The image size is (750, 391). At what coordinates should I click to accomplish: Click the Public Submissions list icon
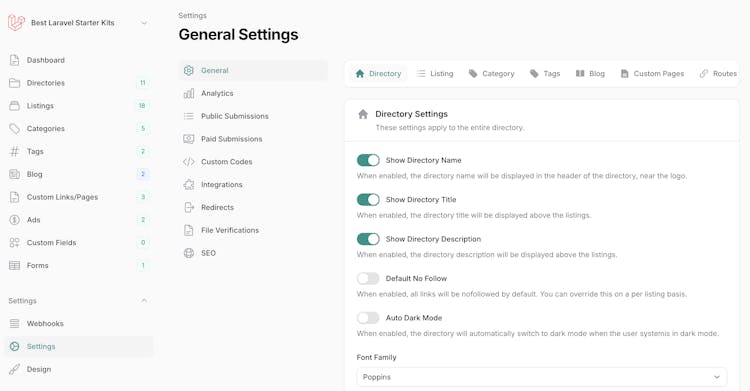click(189, 116)
